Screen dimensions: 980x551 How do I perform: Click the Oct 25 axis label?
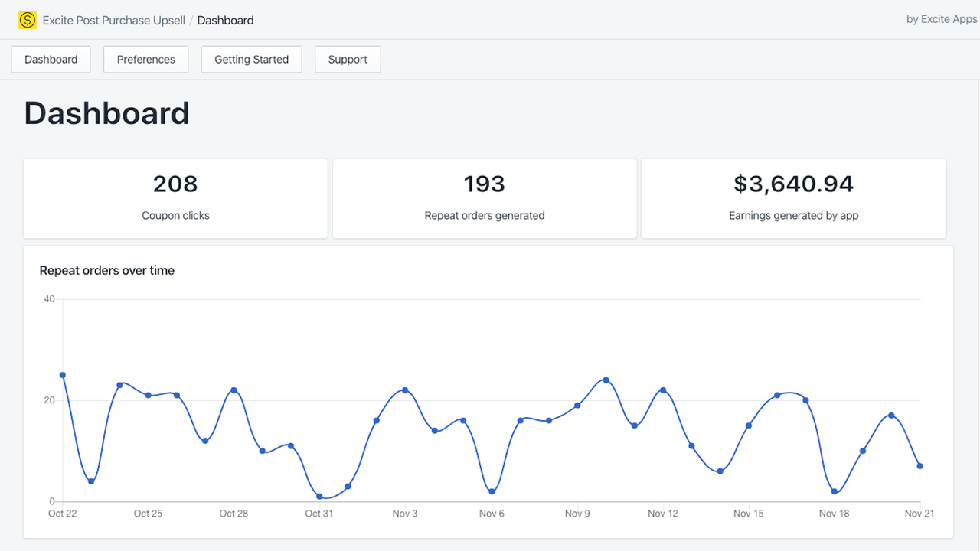pyautogui.click(x=148, y=514)
